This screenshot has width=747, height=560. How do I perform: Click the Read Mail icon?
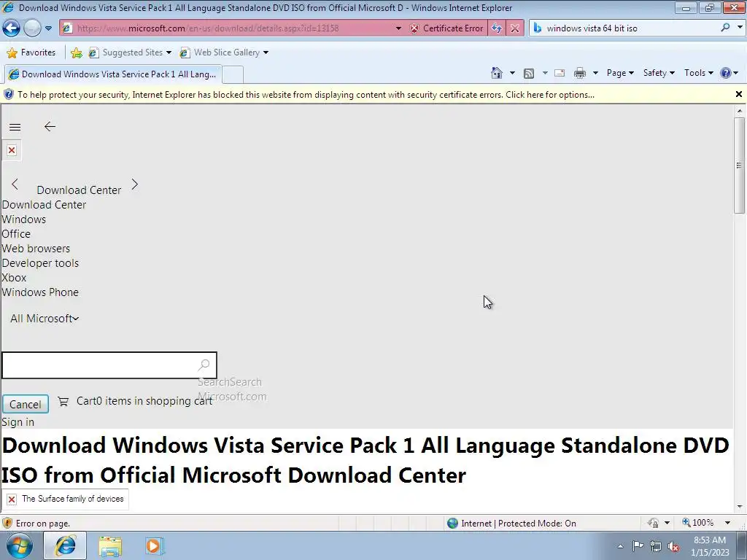[x=560, y=73]
